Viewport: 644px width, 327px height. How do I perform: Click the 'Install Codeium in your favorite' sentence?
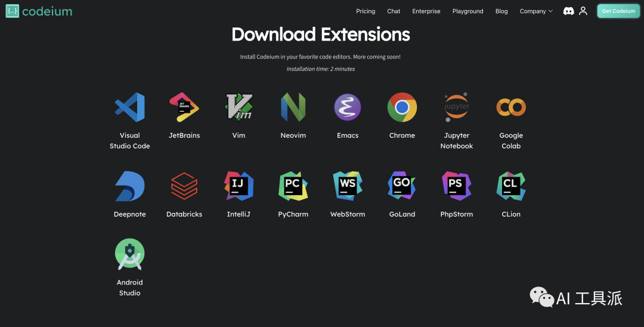(320, 57)
